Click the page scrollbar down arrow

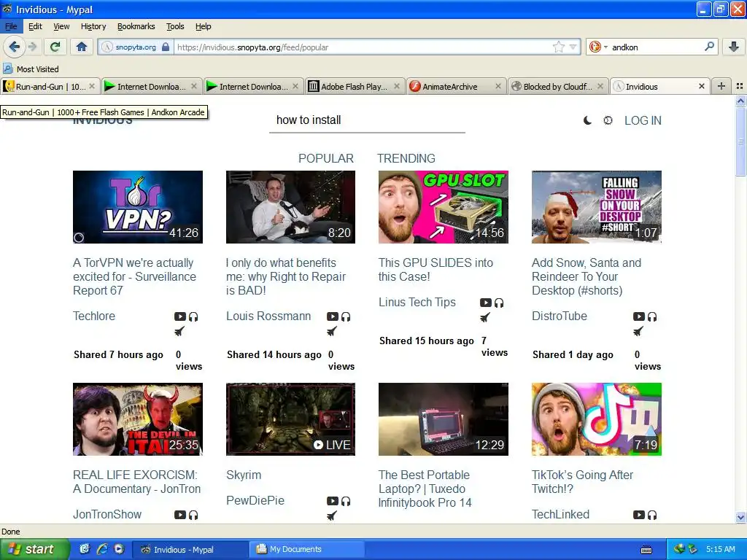(740, 517)
